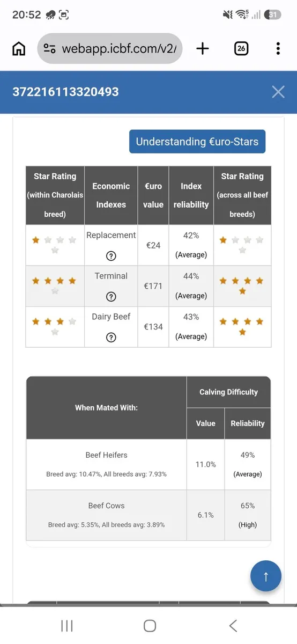This screenshot has width=297, height=644.
Task: Select the Terminal €171 value cell
Action: (x=153, y=286)
